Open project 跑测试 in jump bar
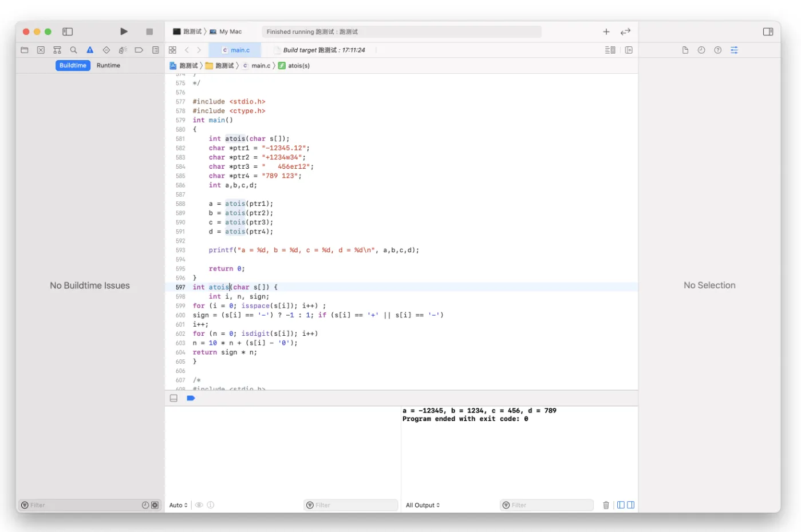The width and height of the screenshot is (801, 532). [184, 65]
